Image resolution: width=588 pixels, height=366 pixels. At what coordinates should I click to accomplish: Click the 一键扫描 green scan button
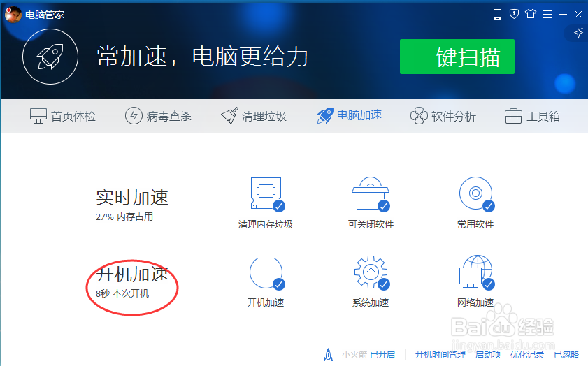point(457,57)
